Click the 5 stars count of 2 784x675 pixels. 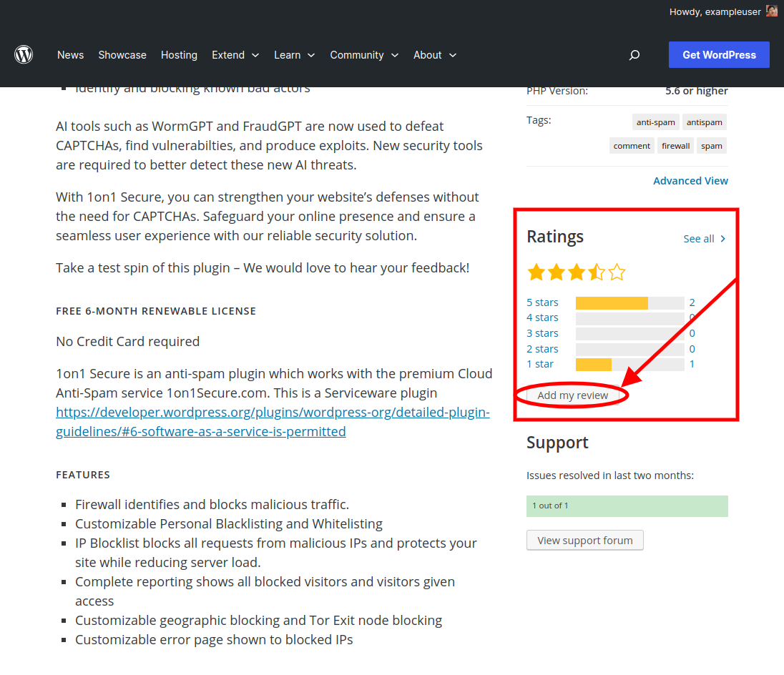click(x=692, y=302)
